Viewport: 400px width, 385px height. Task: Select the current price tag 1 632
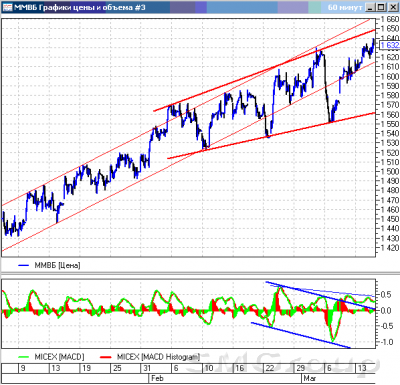390,45
